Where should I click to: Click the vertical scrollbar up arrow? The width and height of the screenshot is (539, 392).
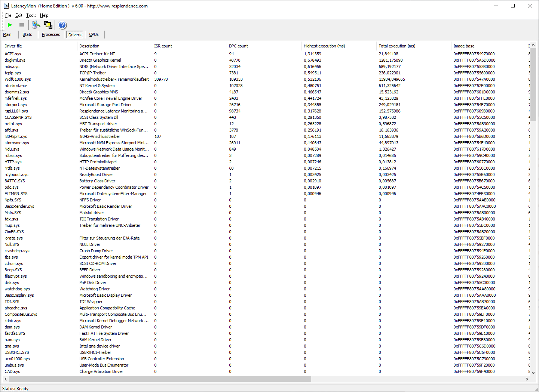[533, 45]
